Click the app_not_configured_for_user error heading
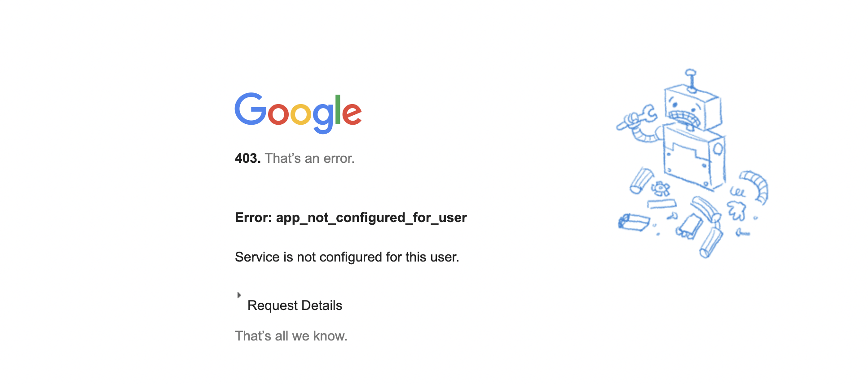The width and height of the screenshot is (868, 384). pyautogui.click(x=351, y=218)
